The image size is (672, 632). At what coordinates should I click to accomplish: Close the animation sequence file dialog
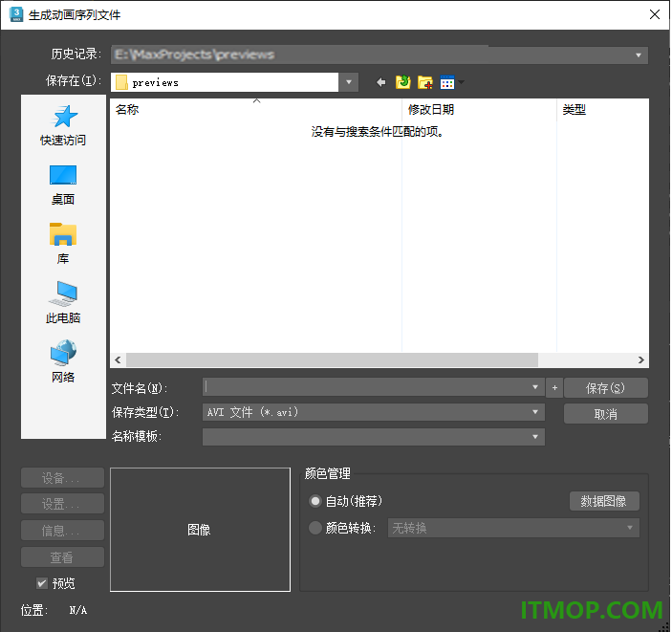click(655, 14)
